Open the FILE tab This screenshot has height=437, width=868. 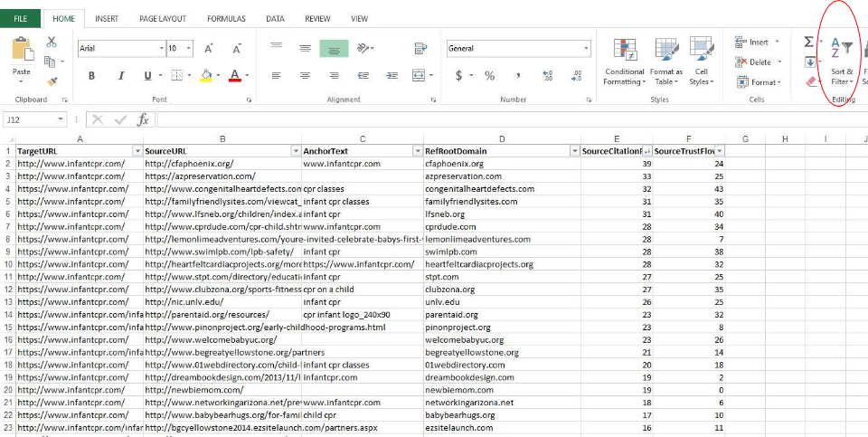pyautogui.click(x=21, y=19)
